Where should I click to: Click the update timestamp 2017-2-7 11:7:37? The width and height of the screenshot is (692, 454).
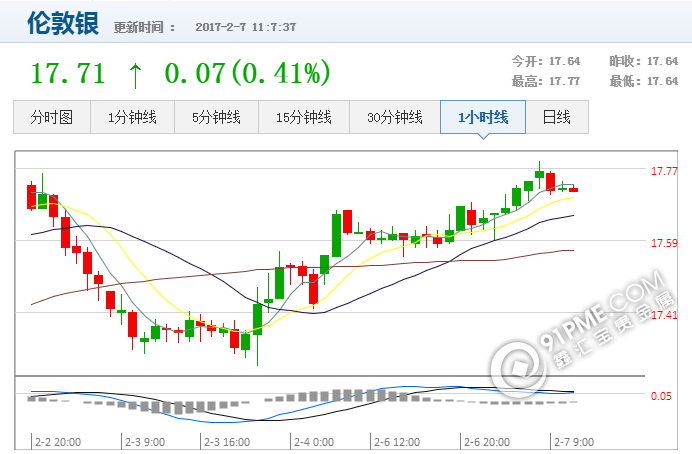[x=246, y=27]
